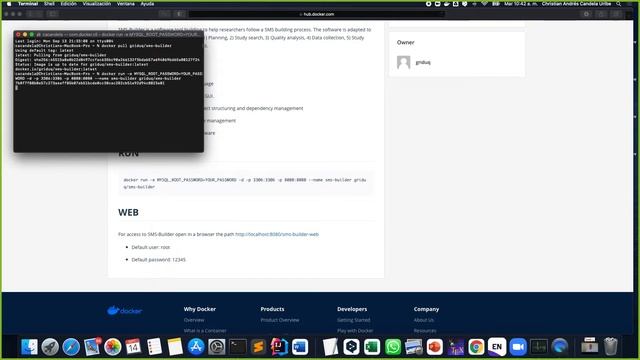Image resolution: width=640 pixels, height=360 pixels.
Task: Open Calendar icon showing 14
Action: pos(133,347)
